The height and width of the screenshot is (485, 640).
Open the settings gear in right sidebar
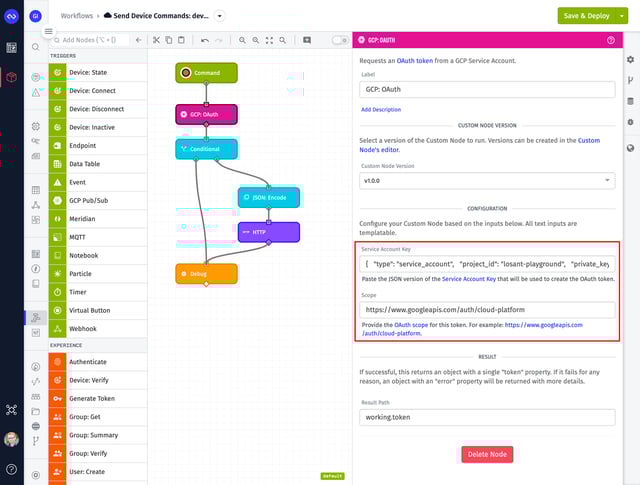[x=630, y=60]
